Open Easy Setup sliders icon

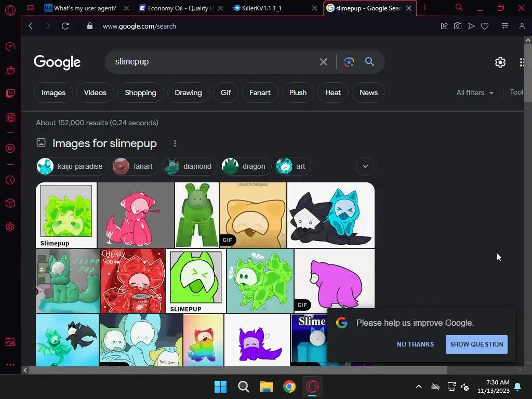505,26
